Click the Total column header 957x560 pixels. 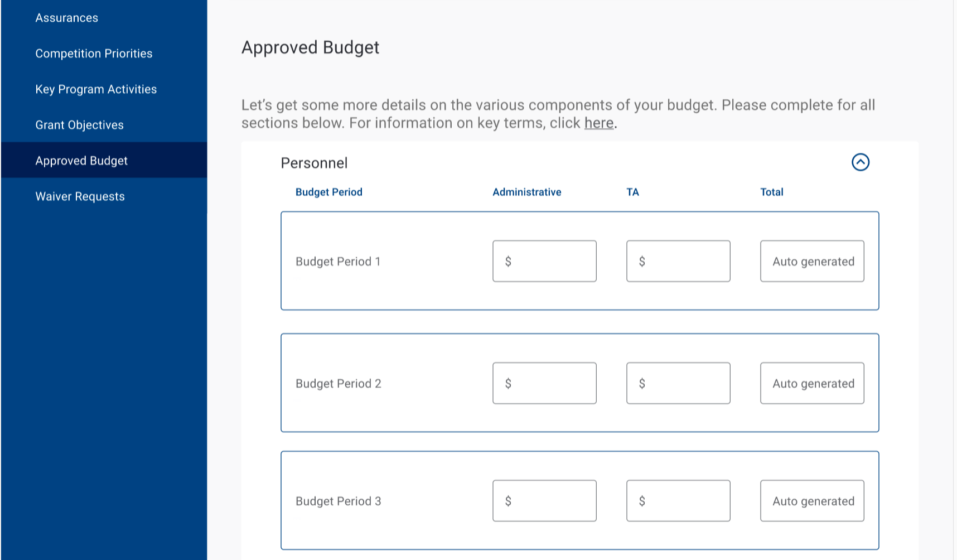point(772,192)
